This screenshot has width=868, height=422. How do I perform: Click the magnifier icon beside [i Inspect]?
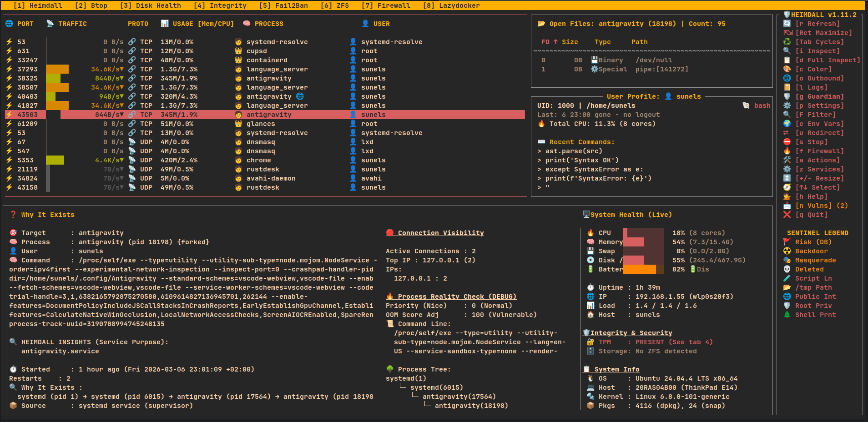pos(787,51)
